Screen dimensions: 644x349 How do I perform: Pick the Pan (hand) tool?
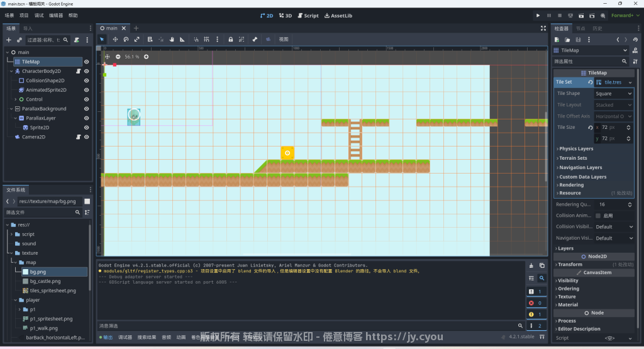point(172,39)
